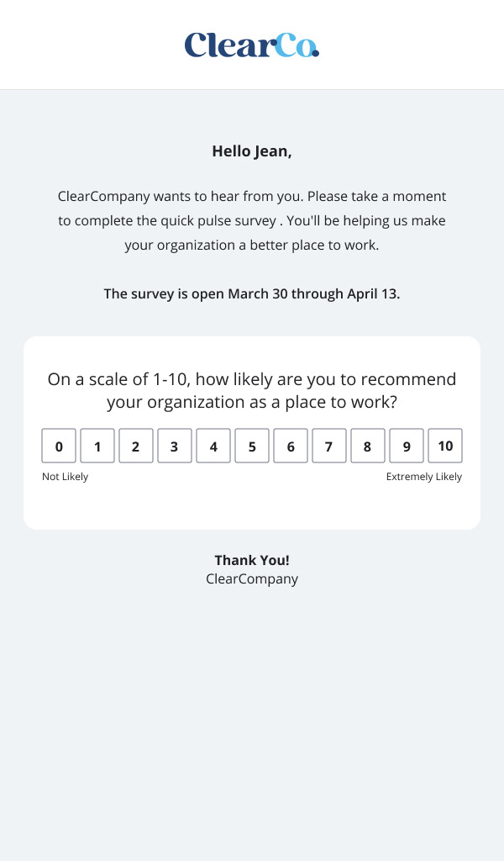Choose score 2 in the survey
Image resolution: width=504 pixels, height=861 pixels.
[x=136, y=446]
